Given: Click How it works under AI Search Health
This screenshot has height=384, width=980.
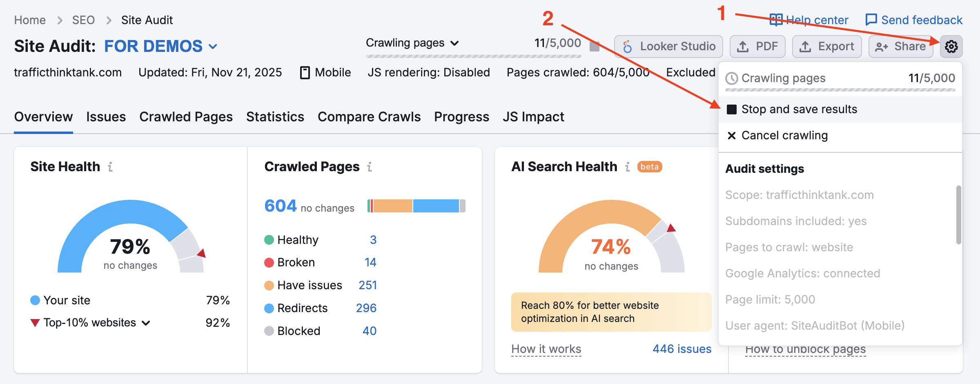Looking at the screenshot, I should point(546,349).
